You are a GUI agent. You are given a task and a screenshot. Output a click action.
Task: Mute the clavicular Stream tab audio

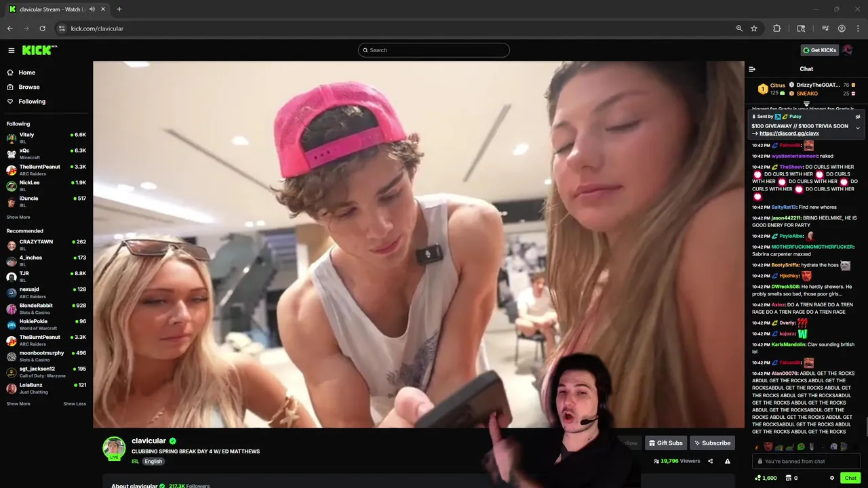point(92,9)
